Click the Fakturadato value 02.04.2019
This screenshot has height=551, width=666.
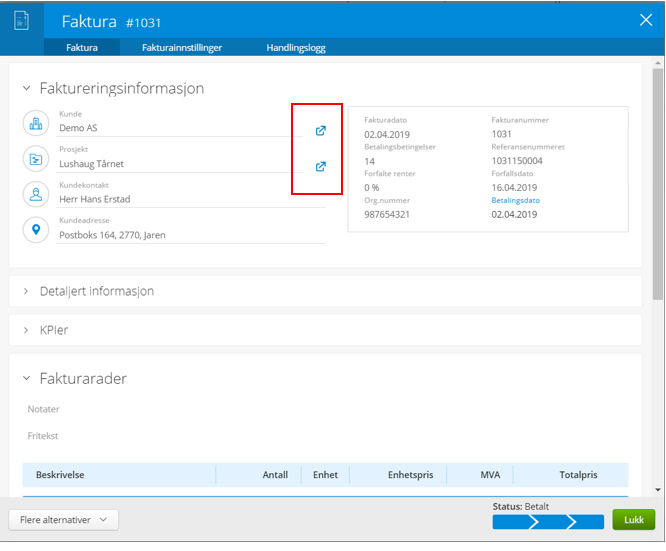click(387, 135)
